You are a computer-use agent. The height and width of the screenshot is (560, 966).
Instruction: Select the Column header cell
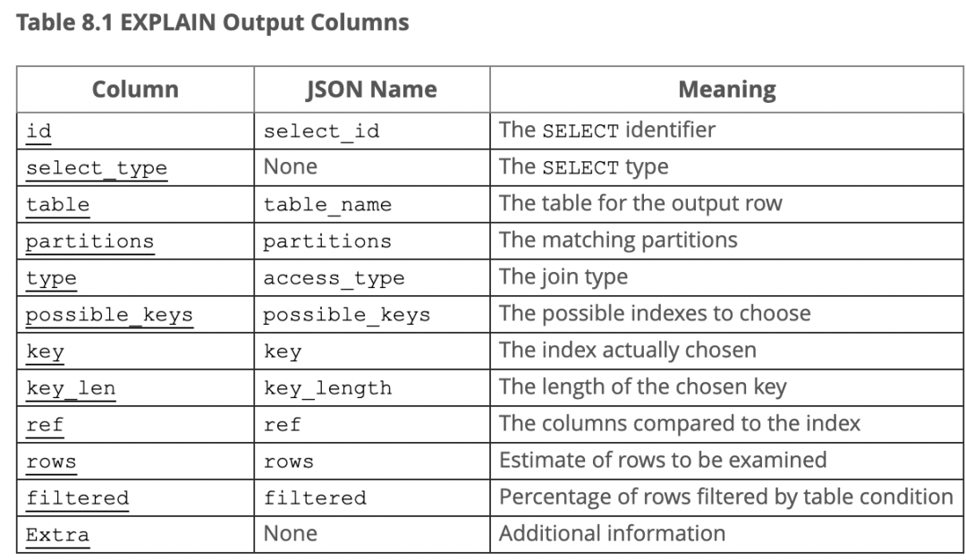[136, 89]
